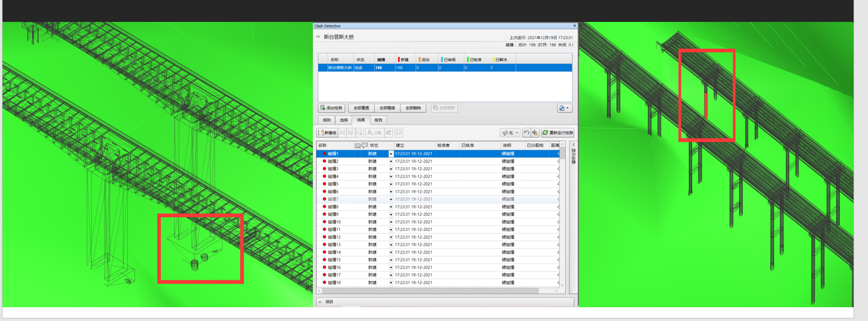Click the 核准者 column header
The width and height of the screenshot is (868, 321).
447,145
